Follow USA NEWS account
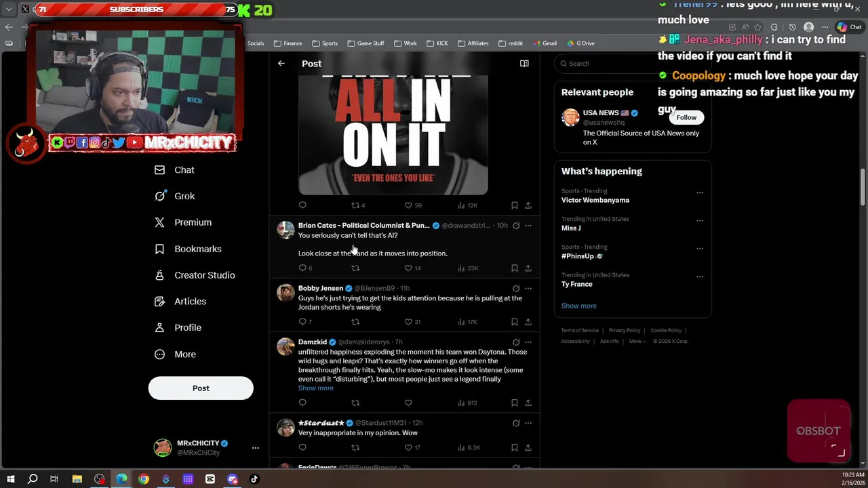 point(686,117)
